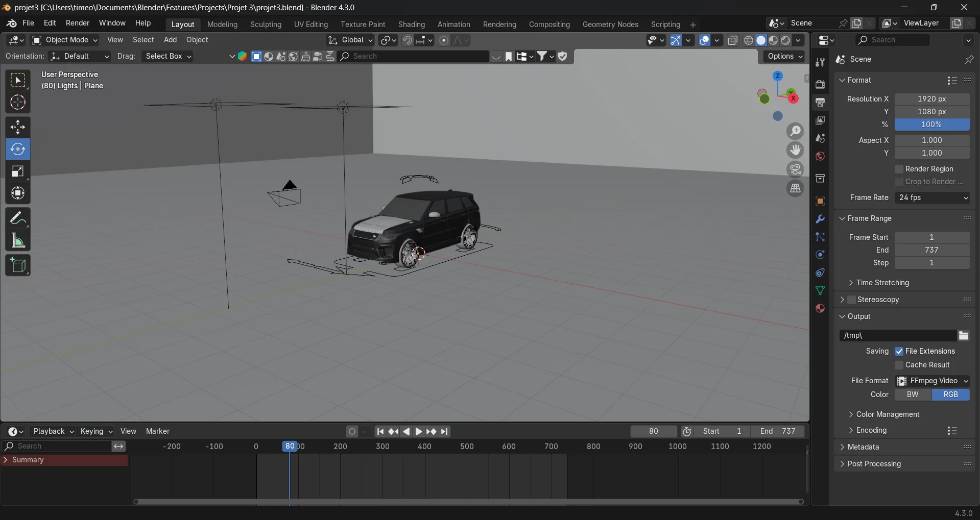Image resolution: width=980 pixels, height=520 pixels.
Task: Open the World properties tab
Action: (x=820, y=156)
